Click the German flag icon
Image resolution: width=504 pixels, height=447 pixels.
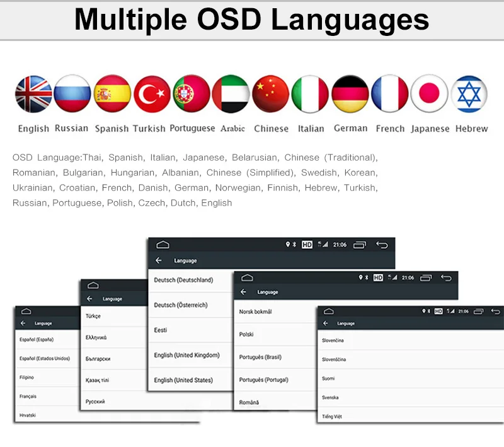click(350, 93)
